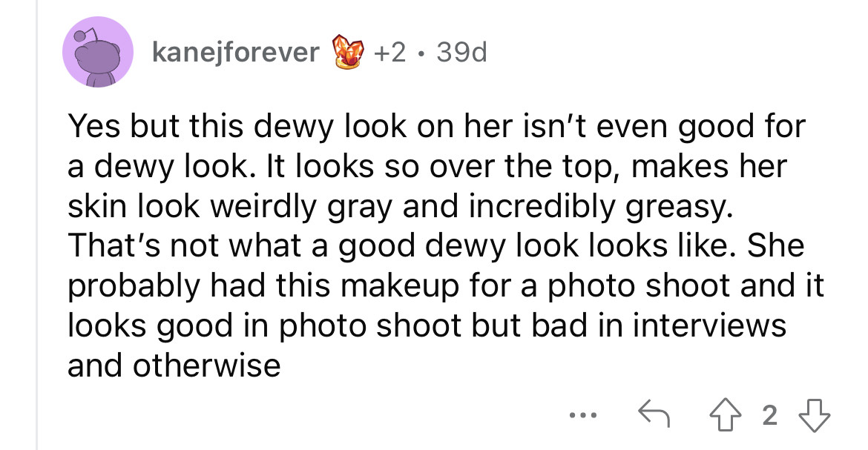Click the kanejforever user avatar
This screenshot has height=450, width=868.
coord(99,52)
